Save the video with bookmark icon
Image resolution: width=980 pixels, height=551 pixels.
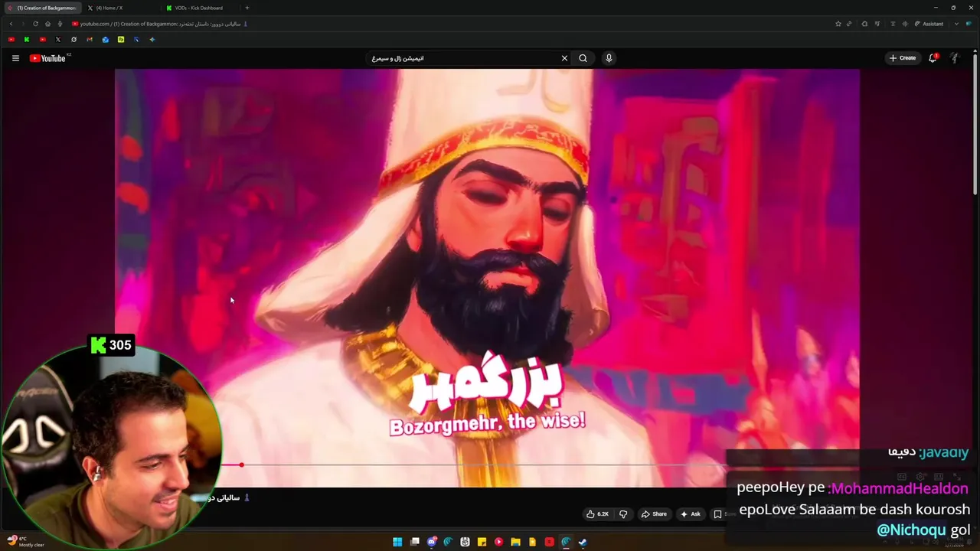718,514
